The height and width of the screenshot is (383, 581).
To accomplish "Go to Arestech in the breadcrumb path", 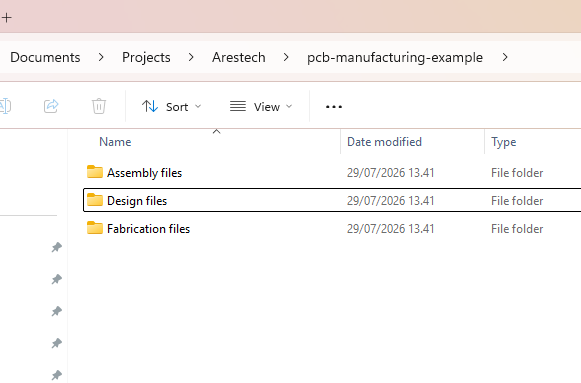I will point(239,57).
